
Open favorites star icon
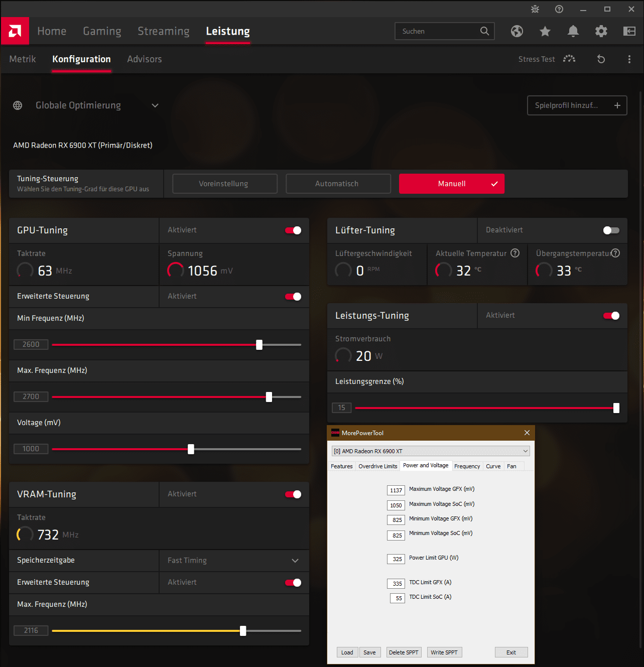click(x=545, y=31)
